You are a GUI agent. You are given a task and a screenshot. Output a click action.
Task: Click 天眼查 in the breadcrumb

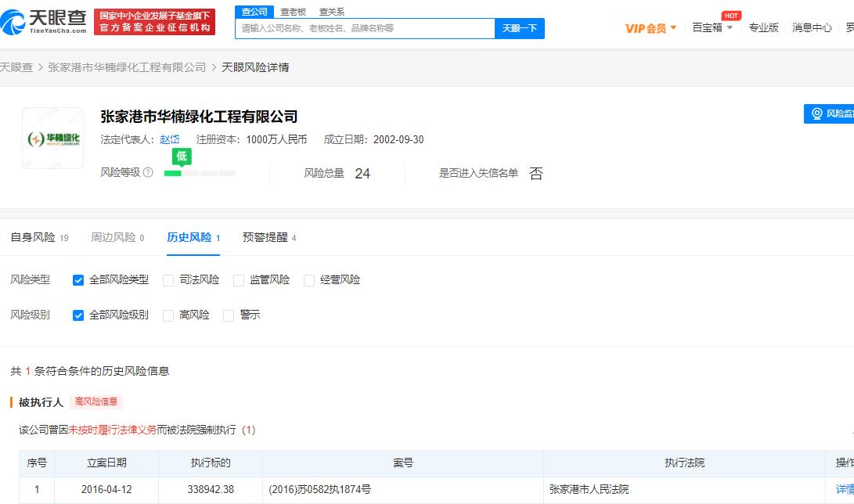(x=16, y=67)
